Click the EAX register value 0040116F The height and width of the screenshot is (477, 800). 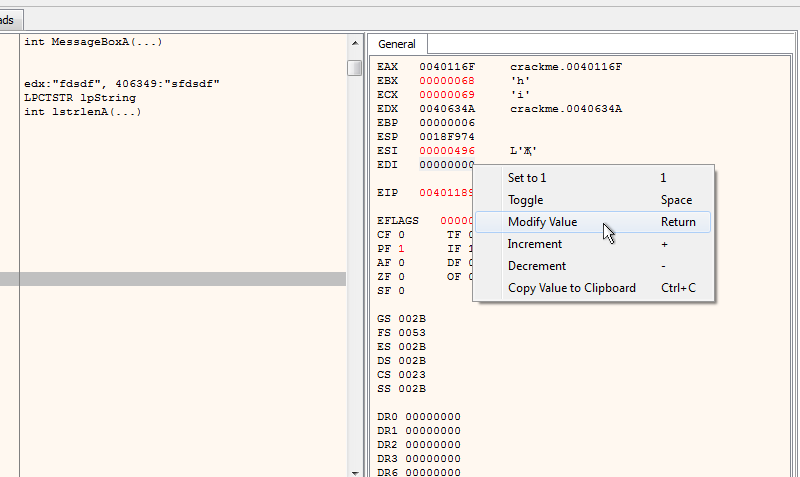[x=447, y=67]
